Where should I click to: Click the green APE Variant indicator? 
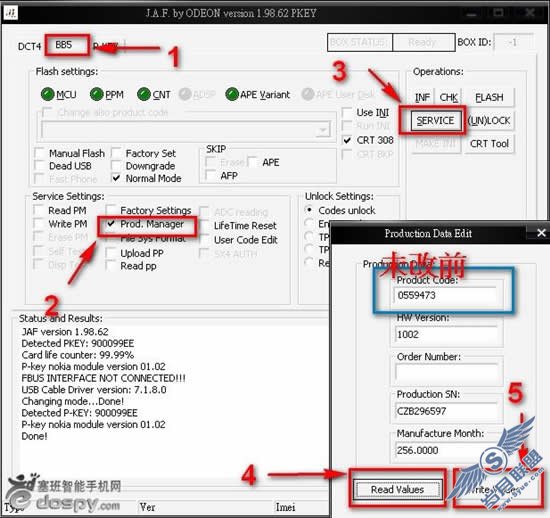click(232, 94)
